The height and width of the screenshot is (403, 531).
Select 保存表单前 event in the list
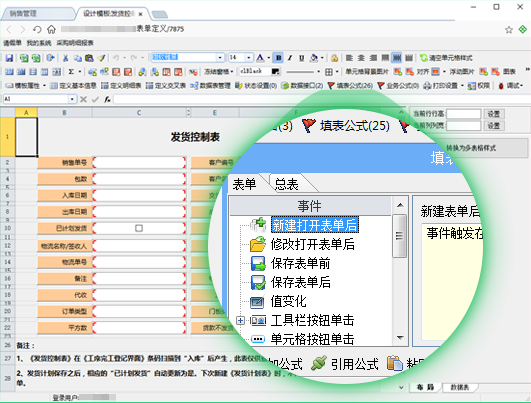[x=300, y=263]
